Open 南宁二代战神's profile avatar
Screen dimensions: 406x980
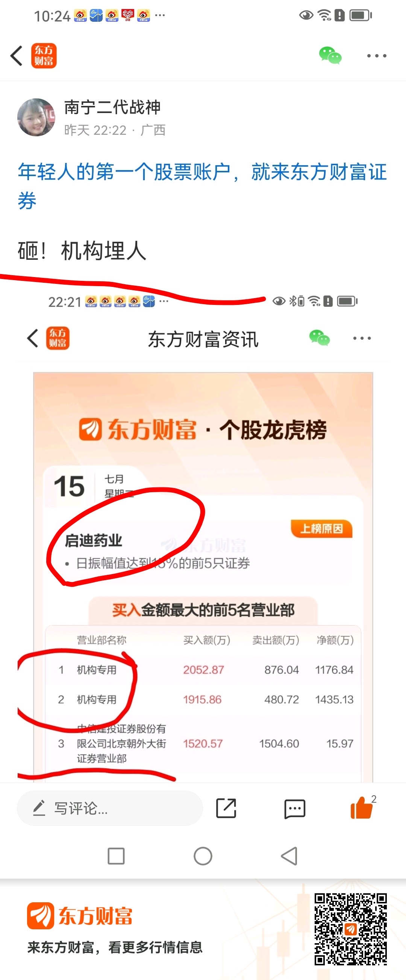(x=36, y=117)
